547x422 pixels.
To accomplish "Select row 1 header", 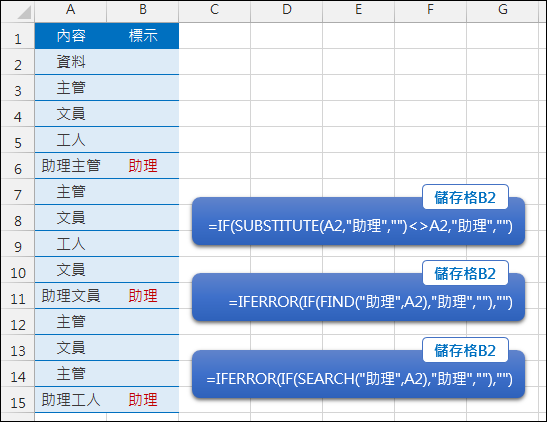I will [18, 36].
